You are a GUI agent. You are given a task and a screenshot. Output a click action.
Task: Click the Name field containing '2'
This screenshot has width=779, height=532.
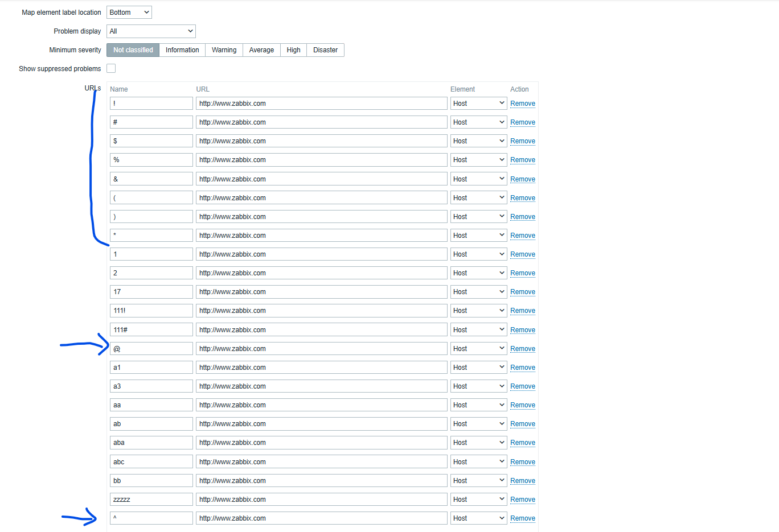click(x=151, y=273)
